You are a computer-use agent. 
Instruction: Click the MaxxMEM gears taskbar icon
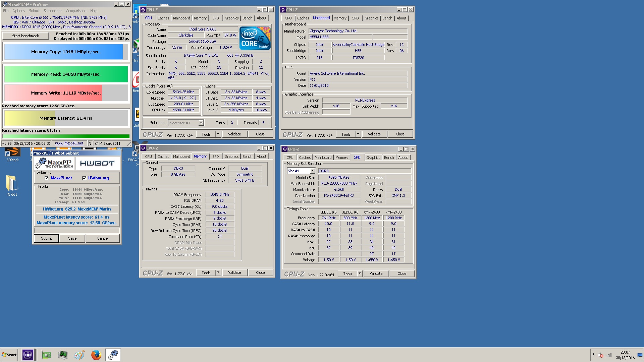[x=113, y=355]
